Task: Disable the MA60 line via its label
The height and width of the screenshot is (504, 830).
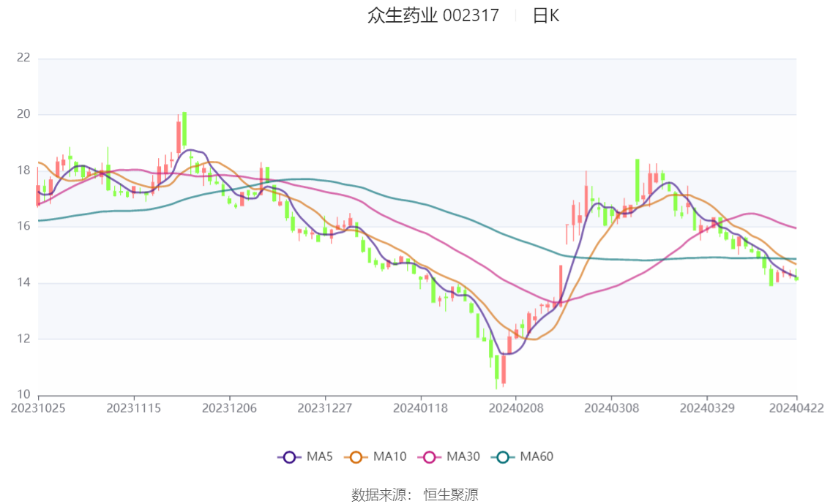Action: [x=536, y=457]
